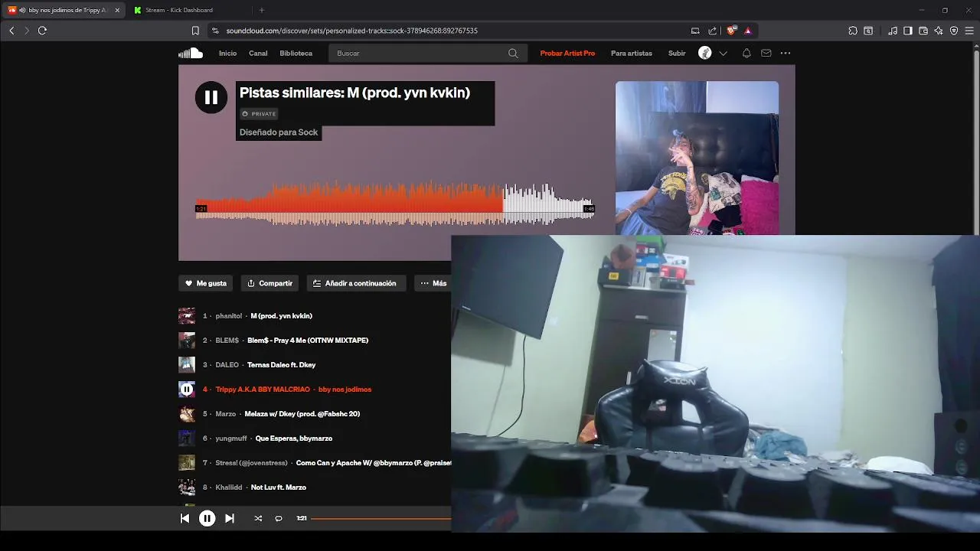Click Probar Artist Pro link
This screenshot has width=980, height=551.
point(567,53)
